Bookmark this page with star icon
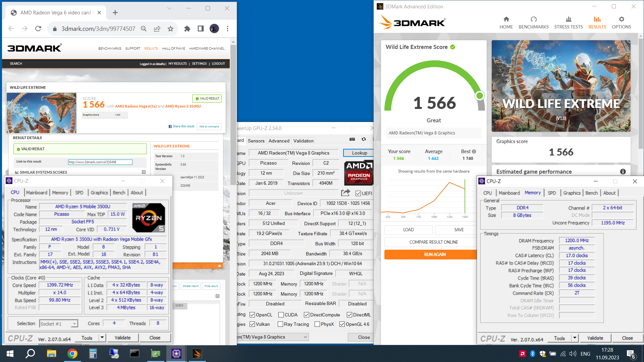The width and height of the screenshot is (644, 362). coord(170,29)
